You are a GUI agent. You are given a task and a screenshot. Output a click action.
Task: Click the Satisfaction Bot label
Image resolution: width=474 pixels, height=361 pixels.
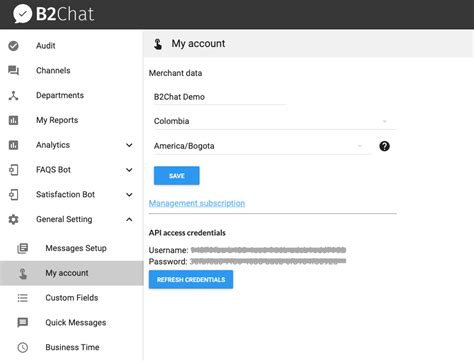[65, 194]
